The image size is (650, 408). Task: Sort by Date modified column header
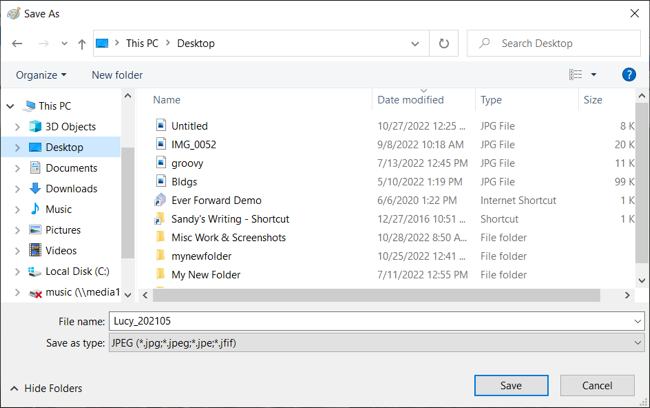(x=410, y=100)
